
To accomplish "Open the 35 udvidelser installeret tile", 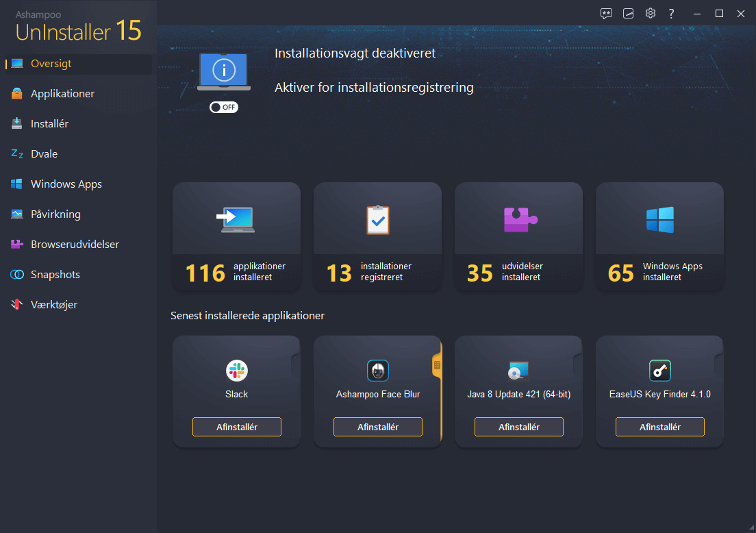I will (x=518, y=236).
